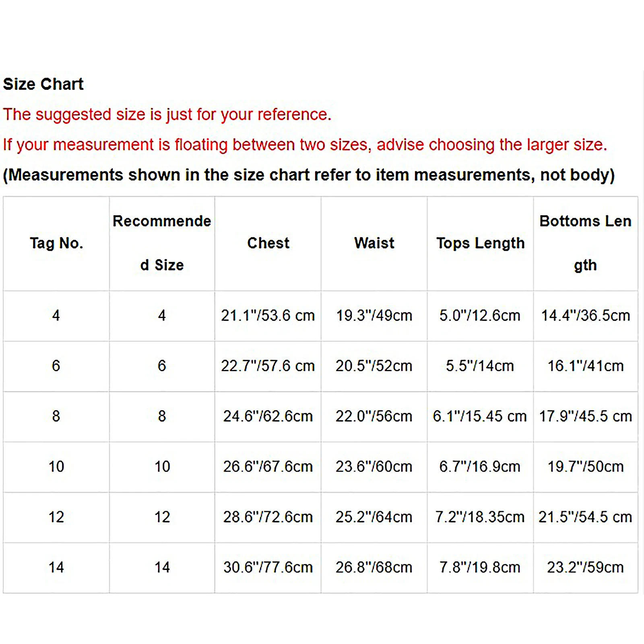Select bottoms length cell 14.4"/36.5cm
This screenshot has height=644, width=644.
tap(585, 316)
